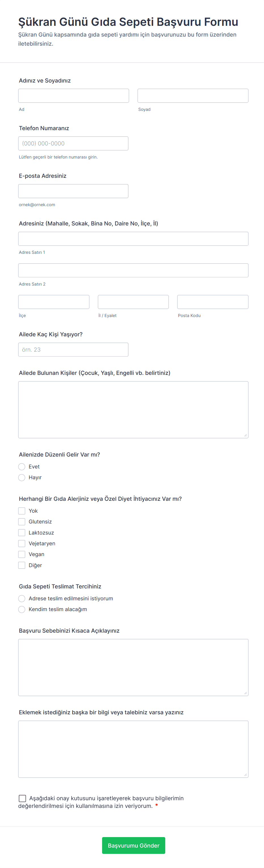Click the Posta Kodu input field
Image resolution: width=264 pixels, height=868 pixels.
(x=212, y=302)
